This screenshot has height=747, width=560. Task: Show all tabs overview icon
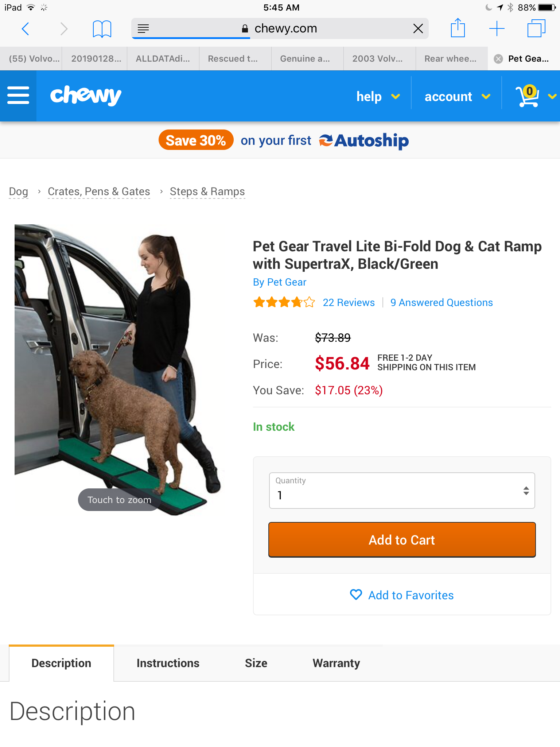click(x=536, y=28)
